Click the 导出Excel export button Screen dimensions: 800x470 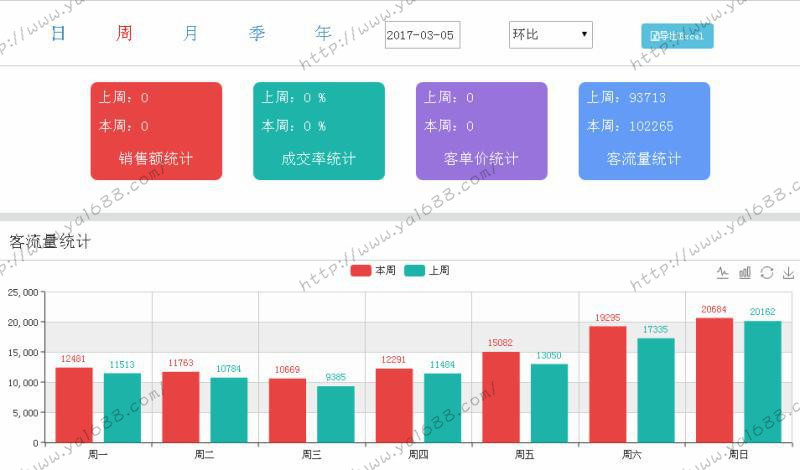[x=677, y=36]
